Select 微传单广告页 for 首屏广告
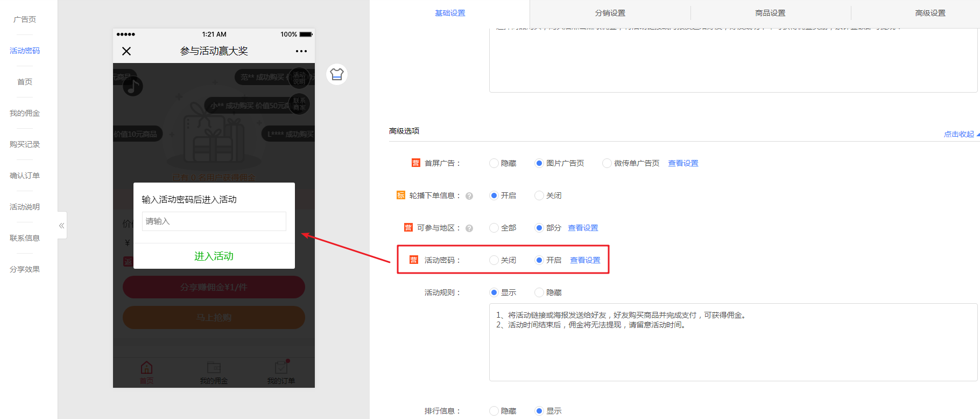The image size is (980, 419). (x=607, y=163)
